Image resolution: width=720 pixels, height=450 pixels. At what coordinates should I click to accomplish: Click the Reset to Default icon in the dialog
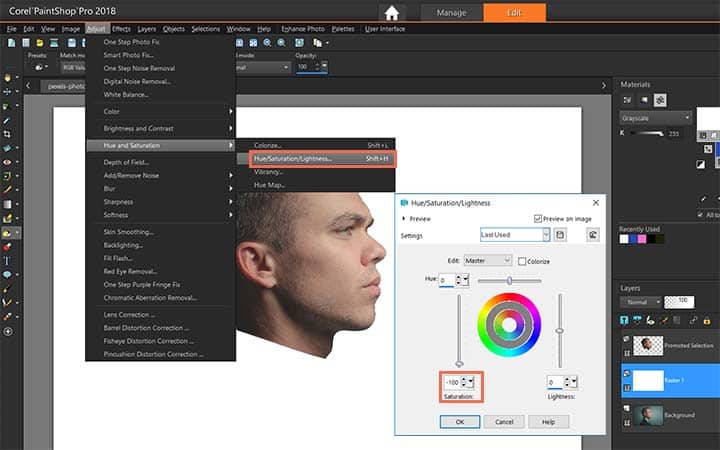point(593,235)
